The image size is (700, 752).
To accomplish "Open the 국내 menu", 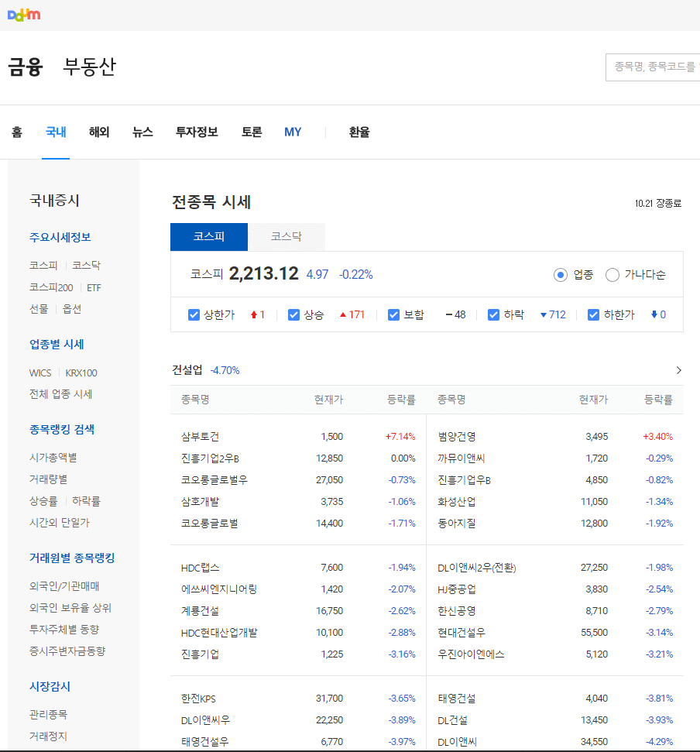I will [56, 132].
